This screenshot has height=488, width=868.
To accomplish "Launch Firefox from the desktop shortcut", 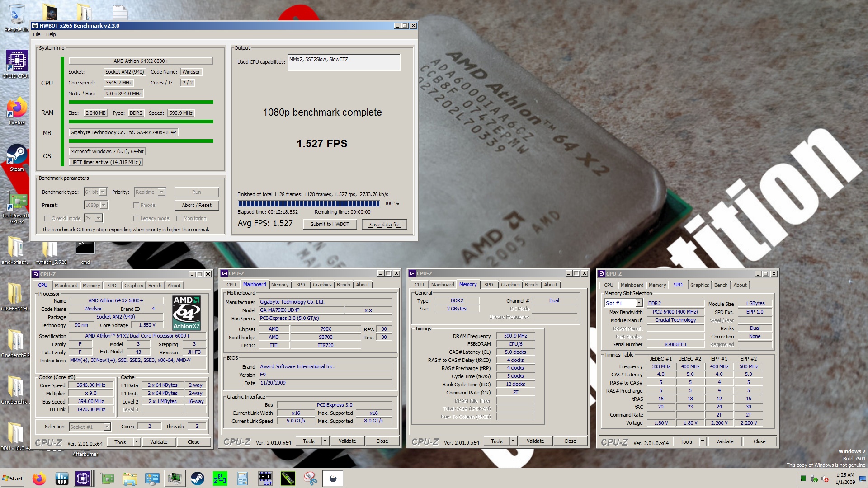I will click(16, 111).
